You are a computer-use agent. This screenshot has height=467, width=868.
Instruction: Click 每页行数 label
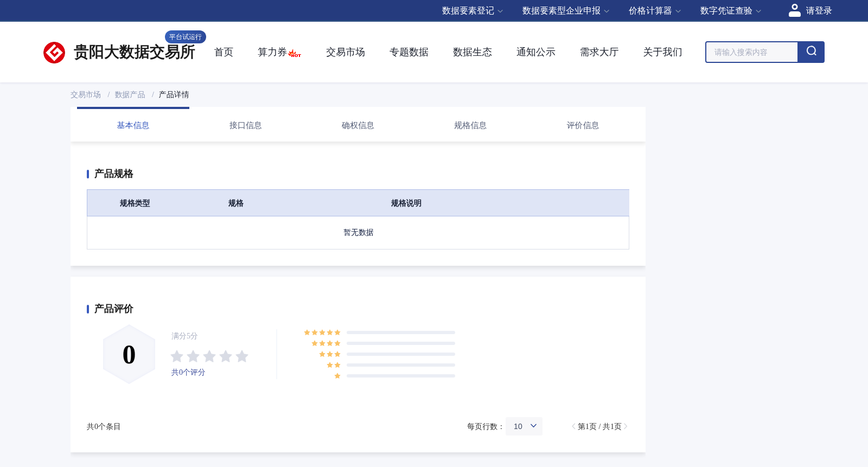(x=485, y=426)
